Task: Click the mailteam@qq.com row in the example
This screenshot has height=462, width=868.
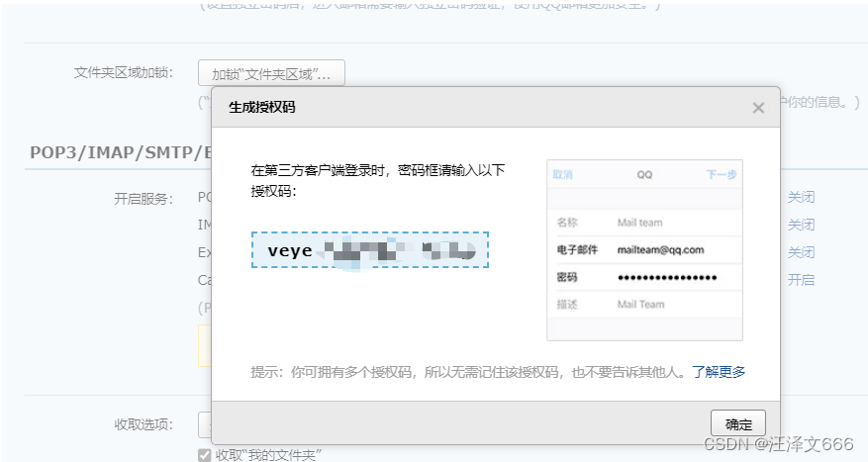Action: tap(644, 250)
